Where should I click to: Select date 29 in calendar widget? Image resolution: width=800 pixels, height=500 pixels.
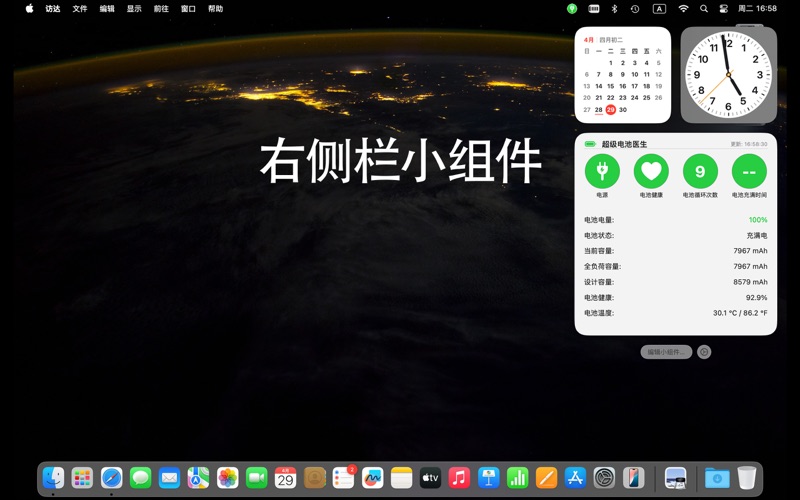coord(611,110)
